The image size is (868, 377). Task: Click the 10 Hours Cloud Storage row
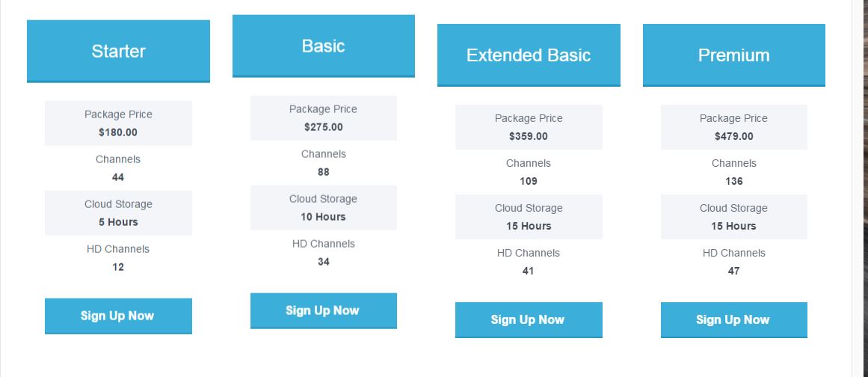[323, 208]
